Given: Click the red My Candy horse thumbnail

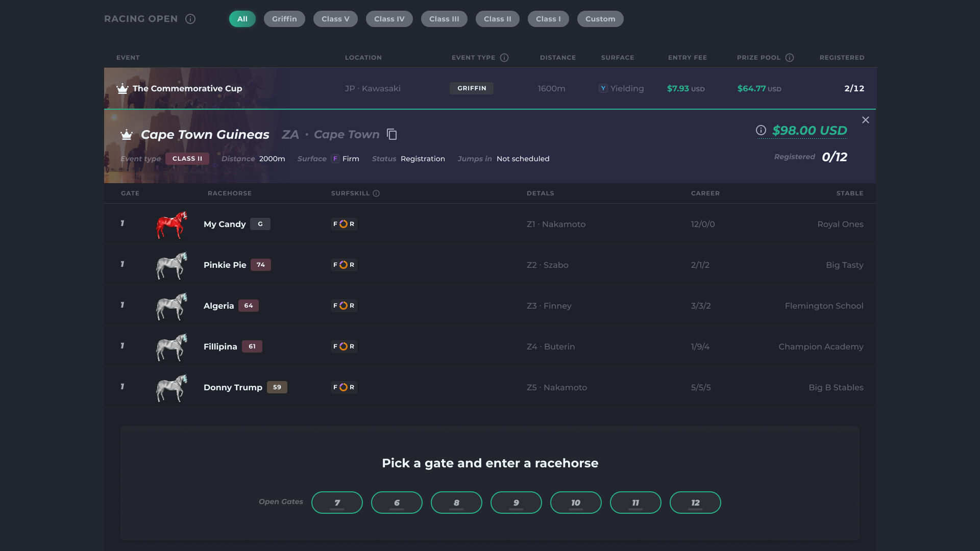Looking at the screenshot, I should [x=171, y=224].
